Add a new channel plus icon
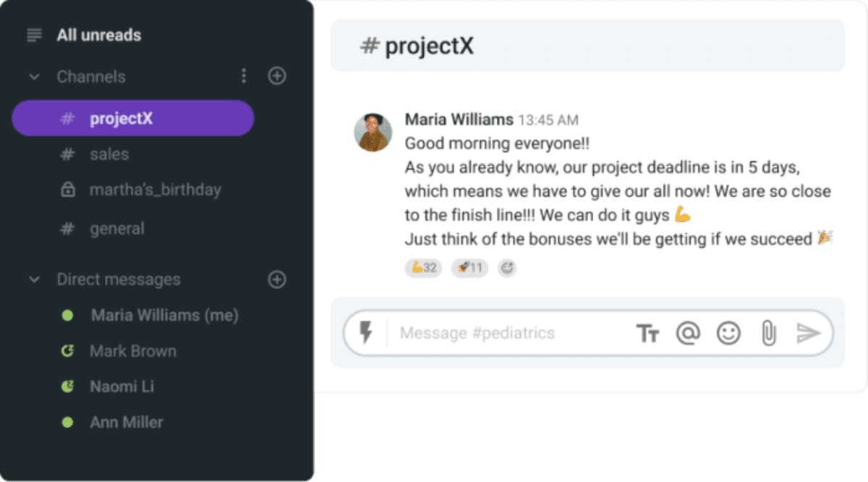The height and width of the screenshot is (482, 868). (277, 76)
